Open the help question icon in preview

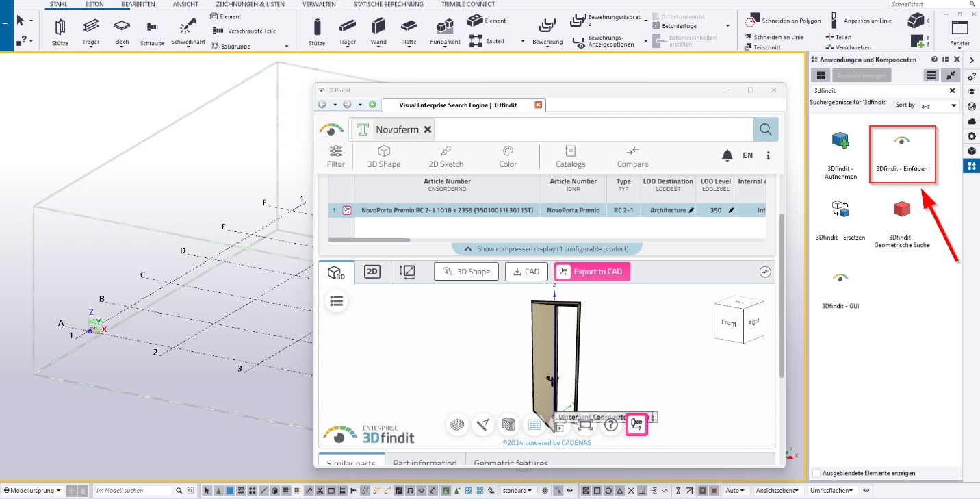coord(611,425)
